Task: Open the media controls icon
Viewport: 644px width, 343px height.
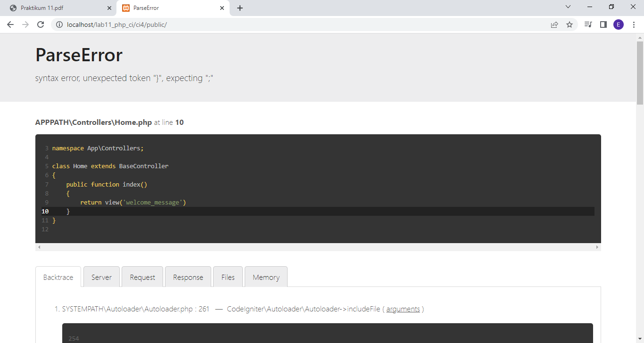Action: point(588,24)
